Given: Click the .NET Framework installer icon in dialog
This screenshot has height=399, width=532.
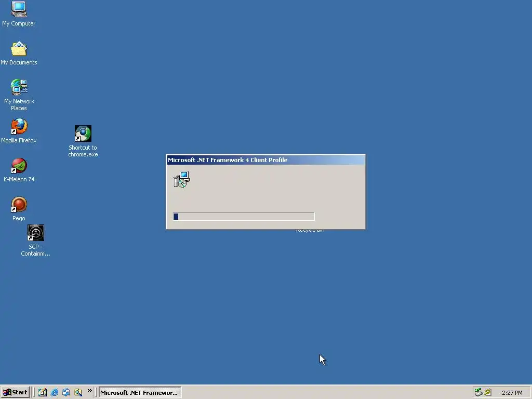Looking at the screenshot, I should coord(181,179).
